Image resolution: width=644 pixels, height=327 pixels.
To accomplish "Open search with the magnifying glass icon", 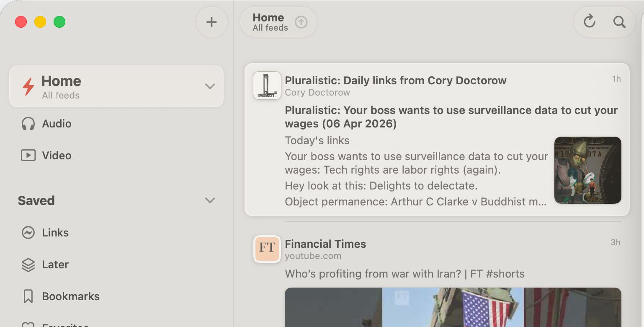I will point(620,21).
